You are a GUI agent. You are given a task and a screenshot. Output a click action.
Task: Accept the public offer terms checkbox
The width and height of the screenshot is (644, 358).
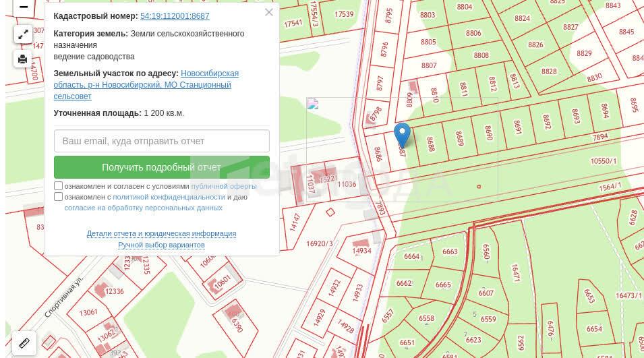coord(58,186)
